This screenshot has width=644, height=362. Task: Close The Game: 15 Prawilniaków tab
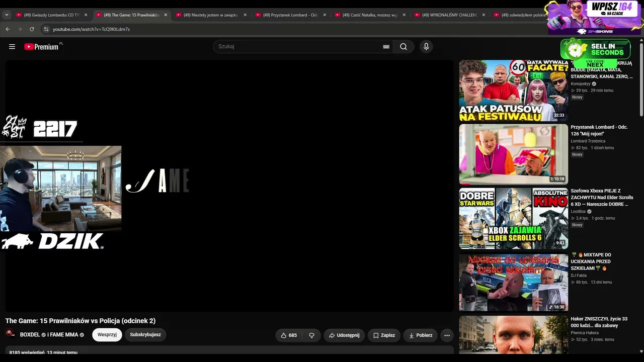[166, 15]
